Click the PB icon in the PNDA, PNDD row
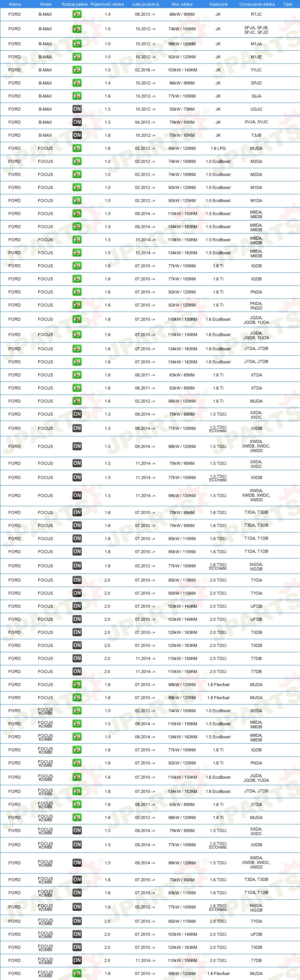Screen dimensions: 300x980 pyautogui.click(x=77, y=305)
